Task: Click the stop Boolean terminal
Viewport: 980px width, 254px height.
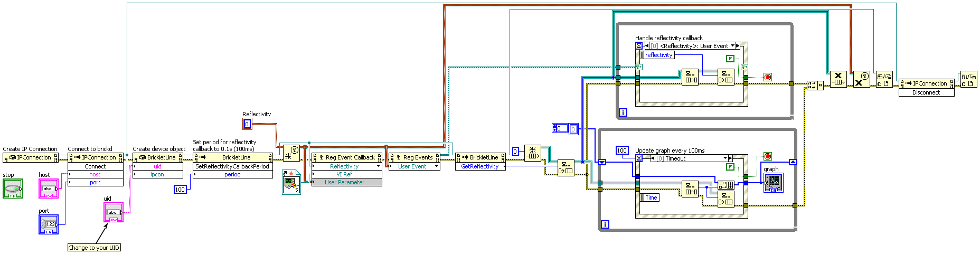Action: click(13, 189)
